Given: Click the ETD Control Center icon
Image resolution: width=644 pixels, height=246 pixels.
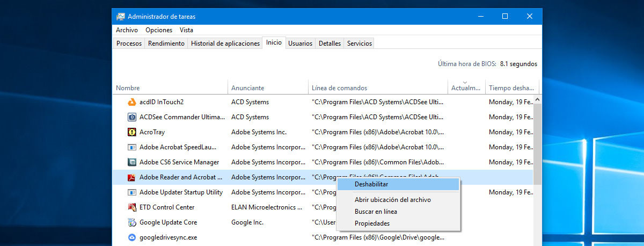Looking at the screenshot, I should click(132, 207).
